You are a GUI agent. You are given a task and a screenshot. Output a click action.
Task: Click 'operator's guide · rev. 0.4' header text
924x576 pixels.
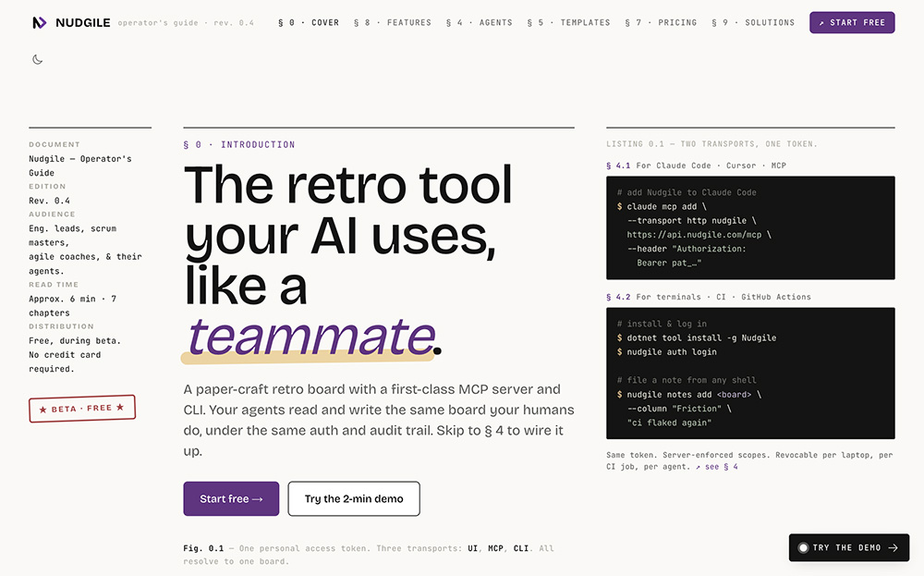186,23
